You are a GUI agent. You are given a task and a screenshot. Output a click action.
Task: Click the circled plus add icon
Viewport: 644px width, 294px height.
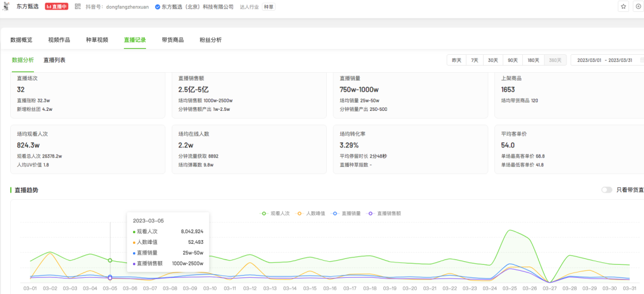(x=639, y=7)
